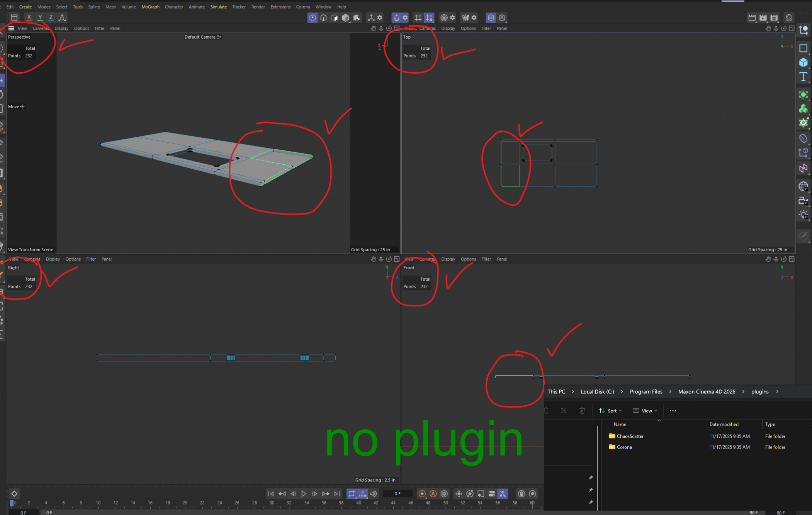Open the Explorer See more ellipsis button
This screenshot has width=812, height=515.
(673, 411)
